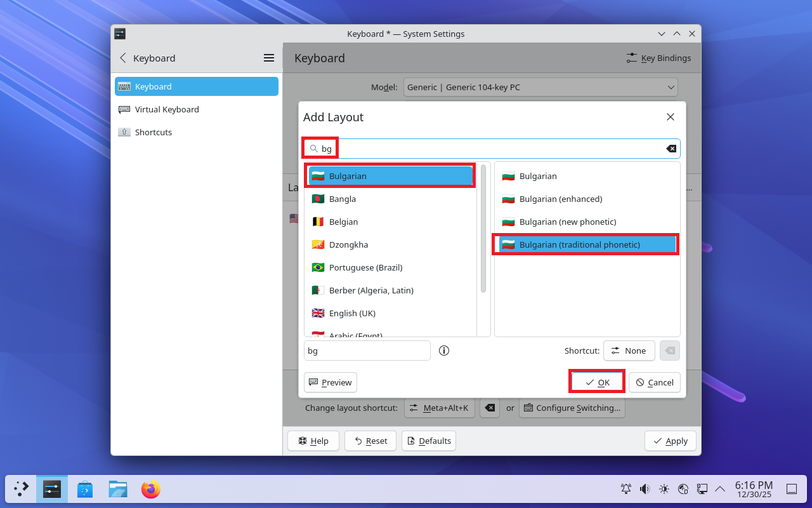Set shortcut using the None button

pyautogui.click(x=629, y=351)
